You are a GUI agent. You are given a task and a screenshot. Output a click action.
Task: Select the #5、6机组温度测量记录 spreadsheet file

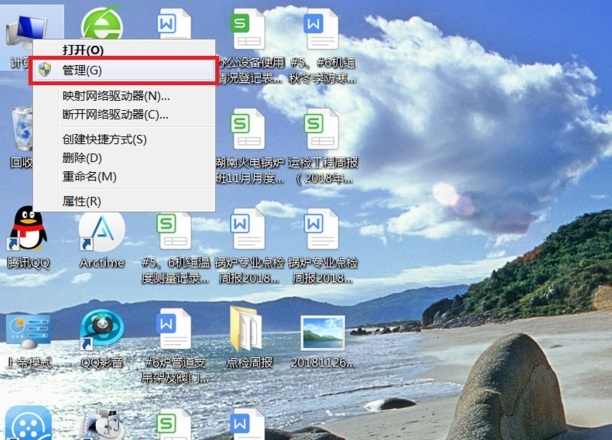[174, 231]
